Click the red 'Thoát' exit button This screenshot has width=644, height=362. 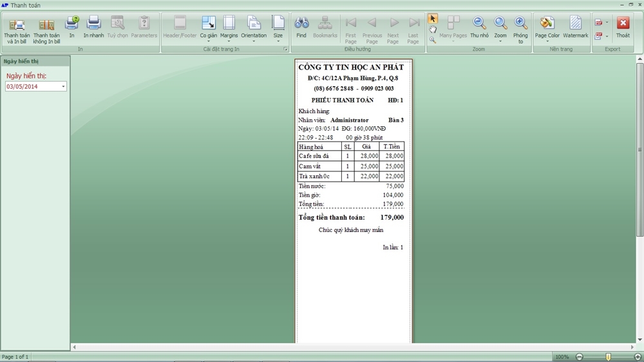623,27
